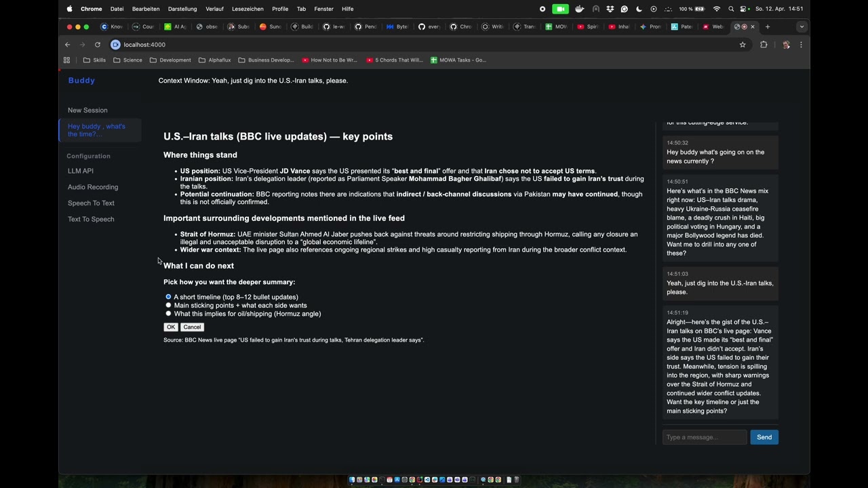Open Text To Speech settings
The width and height of the screenshot is (868, 488).
coord(91,219)
